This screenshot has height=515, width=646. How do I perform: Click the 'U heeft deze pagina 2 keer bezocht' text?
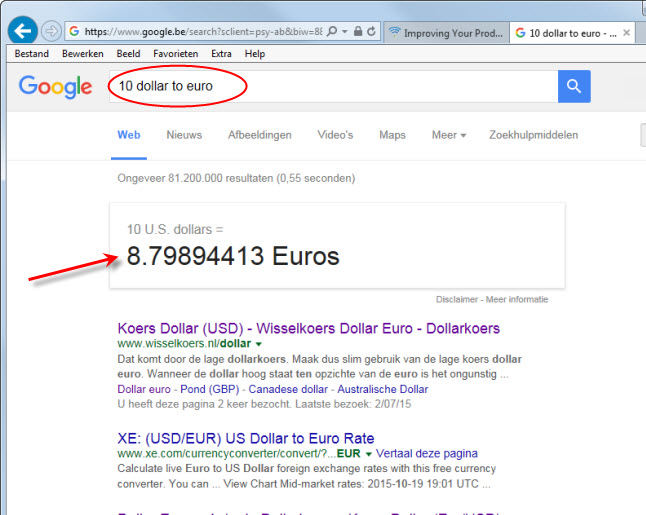(204, 404)
